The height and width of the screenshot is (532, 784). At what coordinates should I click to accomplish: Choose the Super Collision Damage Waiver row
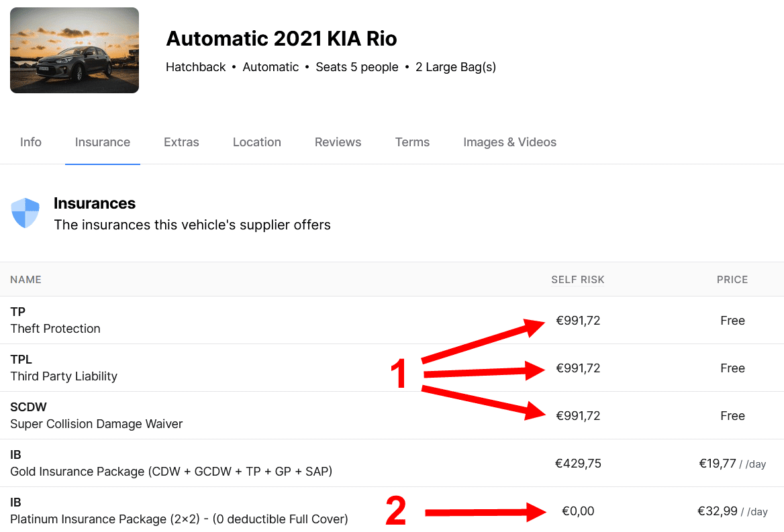pos(392,416)
